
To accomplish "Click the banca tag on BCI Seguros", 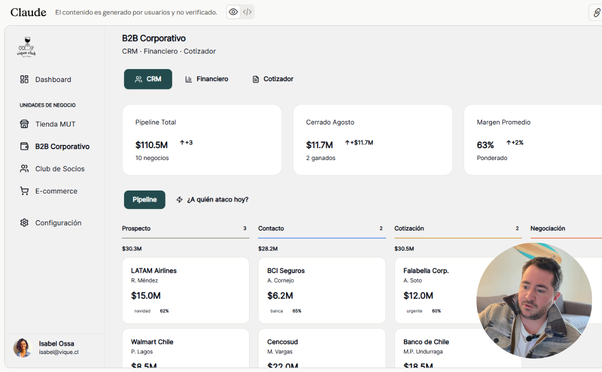I will coord(276,311).
